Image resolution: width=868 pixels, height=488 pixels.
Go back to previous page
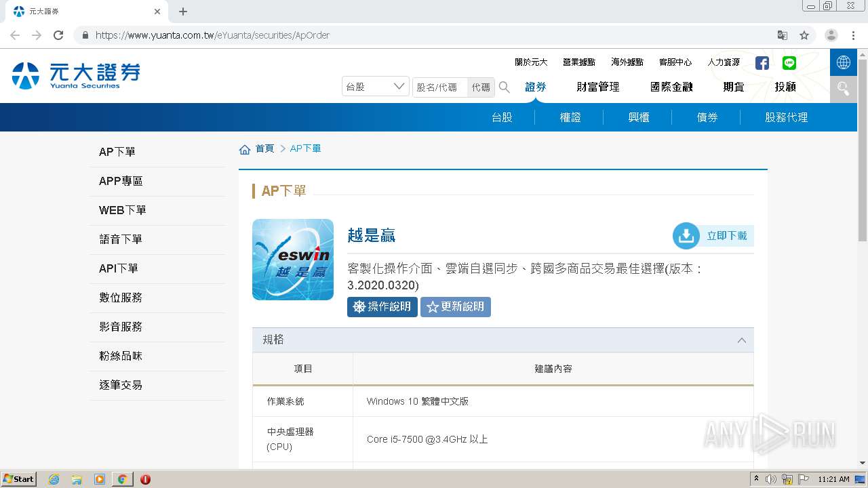pos(15,35)
